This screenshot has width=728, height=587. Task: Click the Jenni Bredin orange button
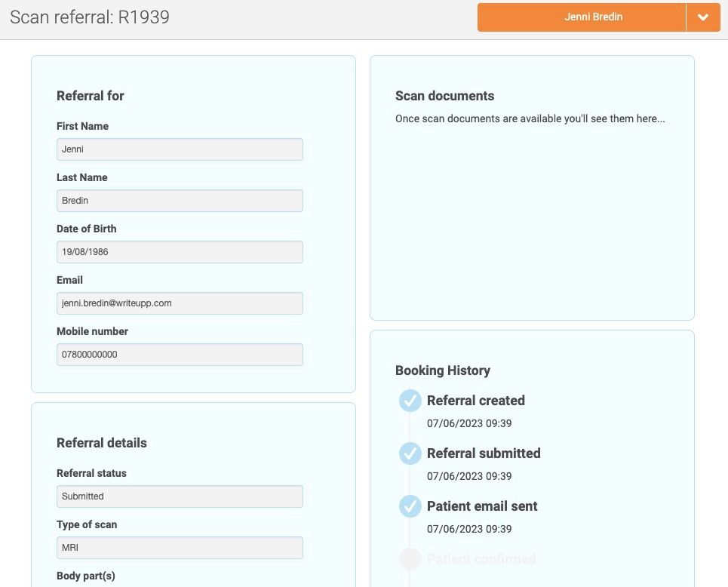tap(582, 17)
